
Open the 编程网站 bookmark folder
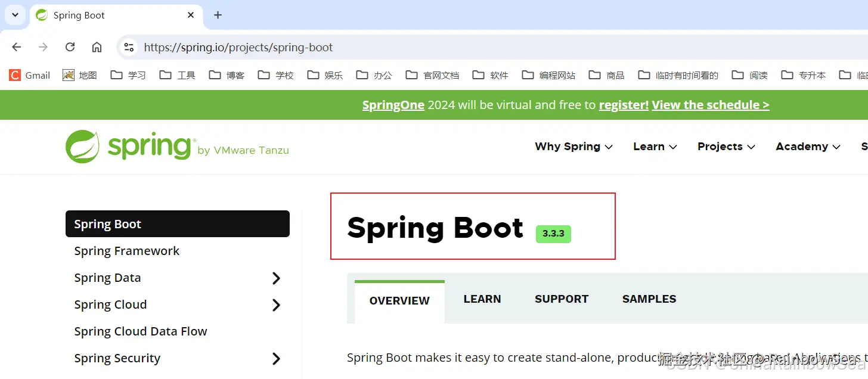[x=548, y=75]
